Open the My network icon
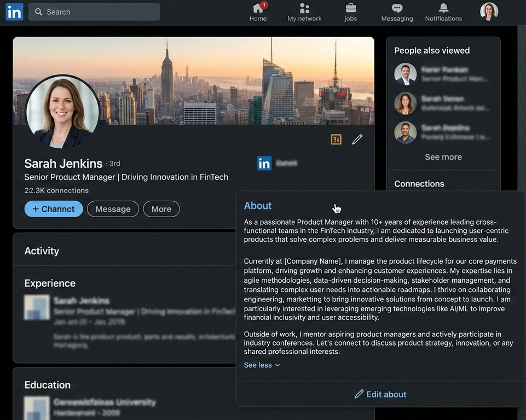526x420 pixels. [304, 8]
